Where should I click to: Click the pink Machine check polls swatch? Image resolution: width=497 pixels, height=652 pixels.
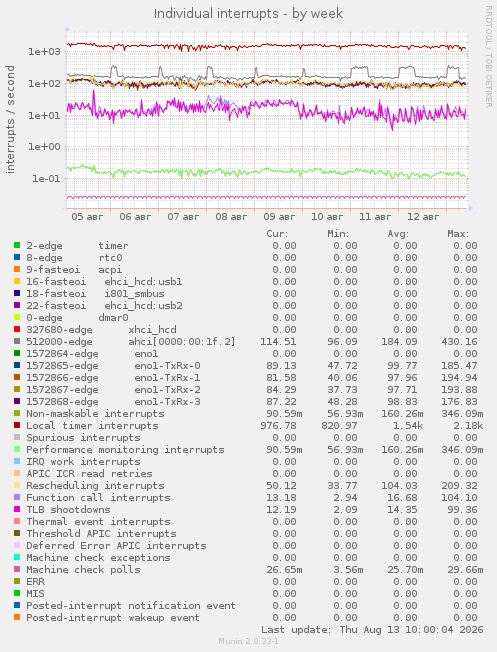(17, 569)
